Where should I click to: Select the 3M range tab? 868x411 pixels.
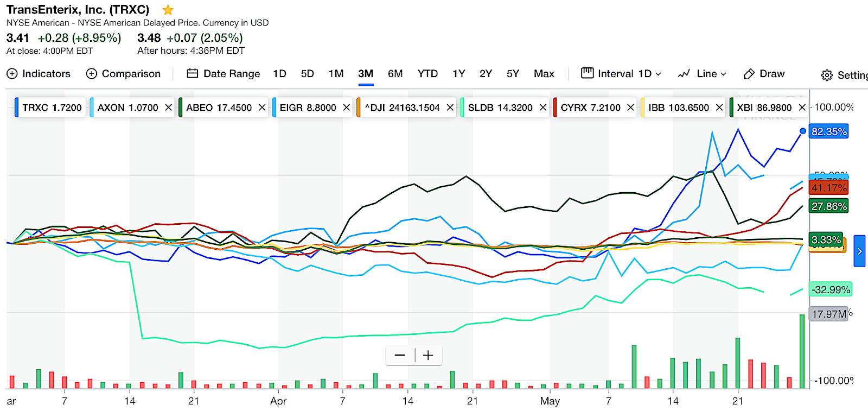[x=366, y=74]
